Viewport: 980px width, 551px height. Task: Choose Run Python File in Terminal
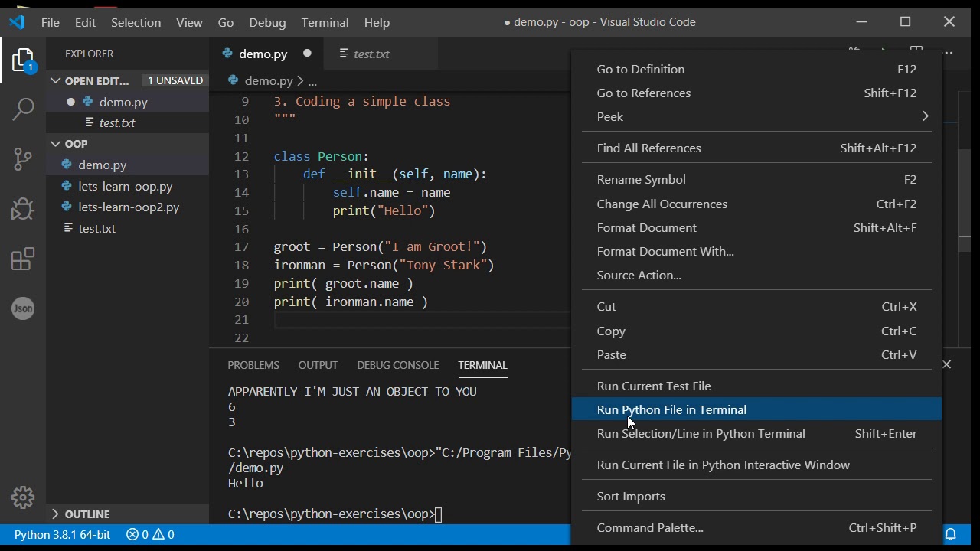point(756,409)
